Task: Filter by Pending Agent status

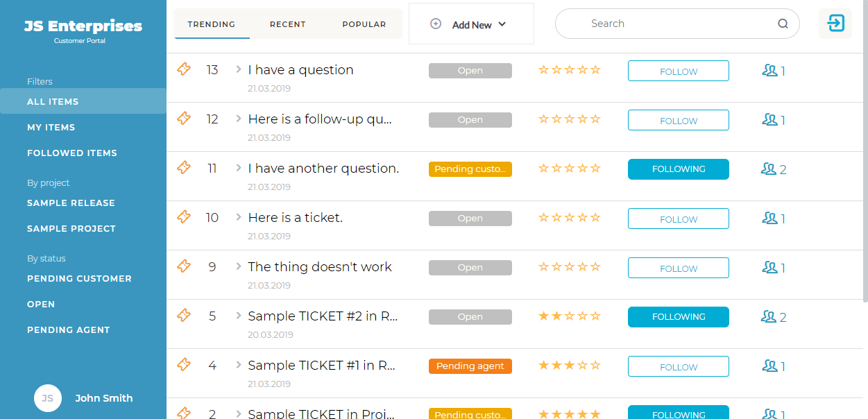Action: point(69,330)
